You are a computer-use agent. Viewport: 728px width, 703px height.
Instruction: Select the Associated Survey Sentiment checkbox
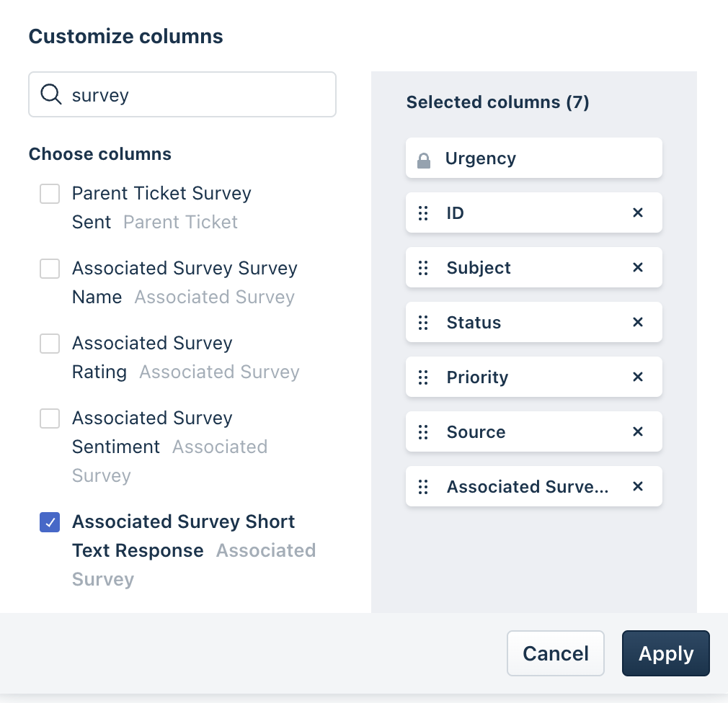(50, 418)
